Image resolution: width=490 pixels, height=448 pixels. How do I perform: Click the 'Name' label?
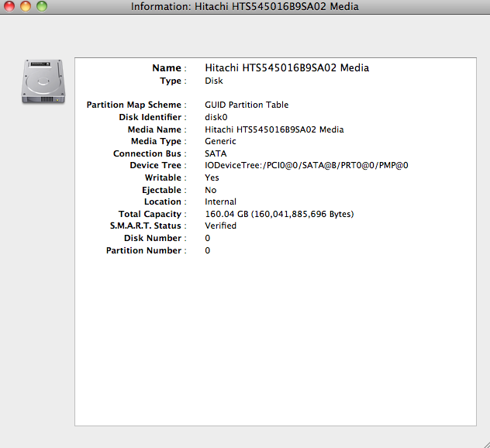[167, 67]
